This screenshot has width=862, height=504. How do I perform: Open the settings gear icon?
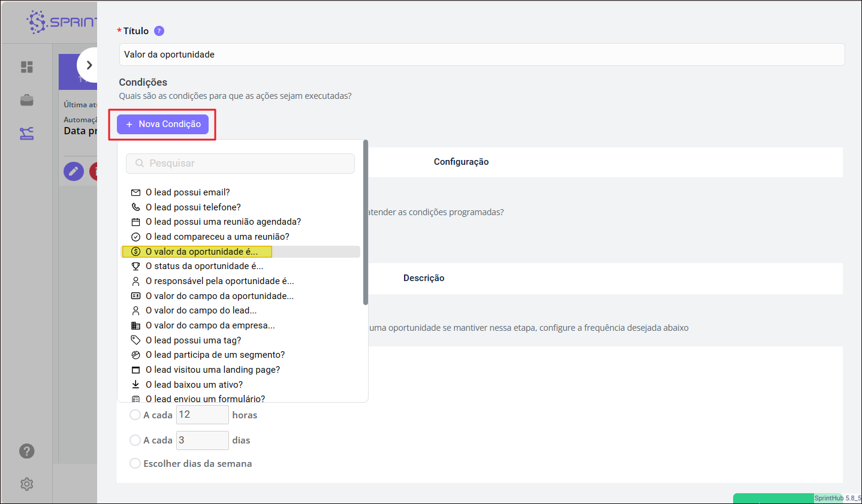[x=27, y=484]
